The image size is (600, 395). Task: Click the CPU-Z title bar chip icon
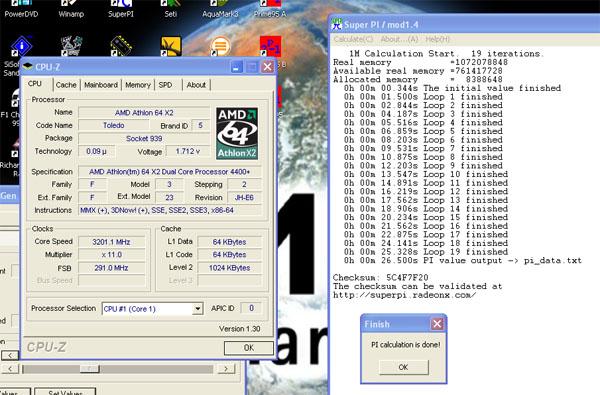pyautogui.click(x=28, y=67)
